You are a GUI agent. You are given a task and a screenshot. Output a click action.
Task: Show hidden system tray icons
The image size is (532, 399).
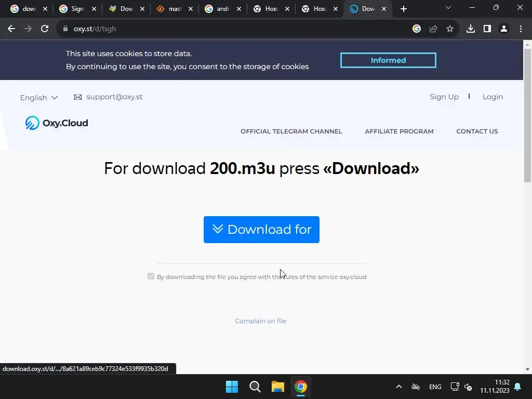(399, 387)
